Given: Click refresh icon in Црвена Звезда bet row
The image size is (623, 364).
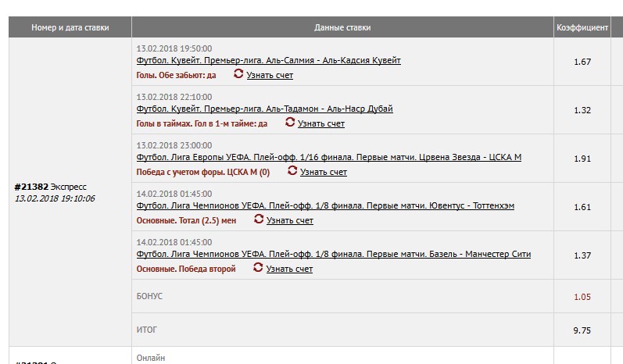Looking at the screenshot, I should point(292,171).
